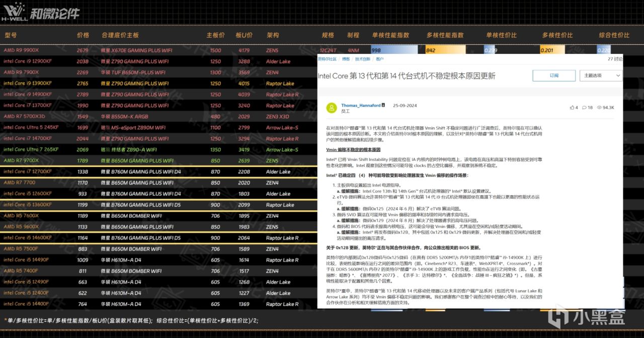Click the post date 25-09-2024

405,106
